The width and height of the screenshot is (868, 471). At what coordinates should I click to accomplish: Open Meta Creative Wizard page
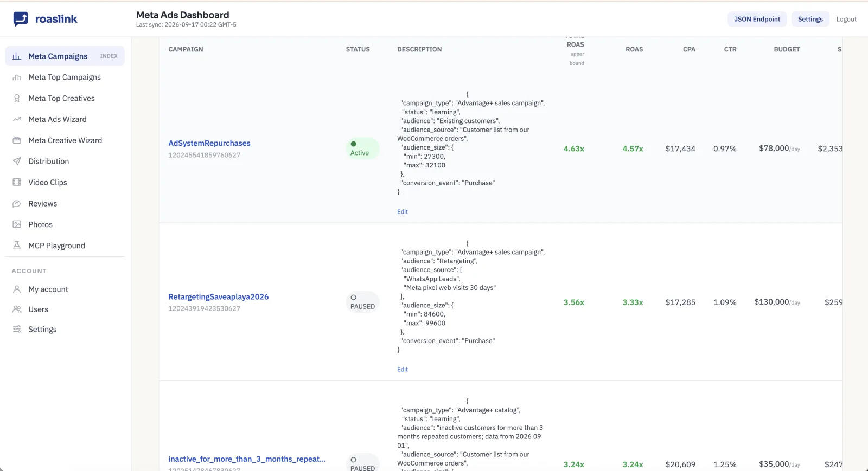(x=65, y=140)
